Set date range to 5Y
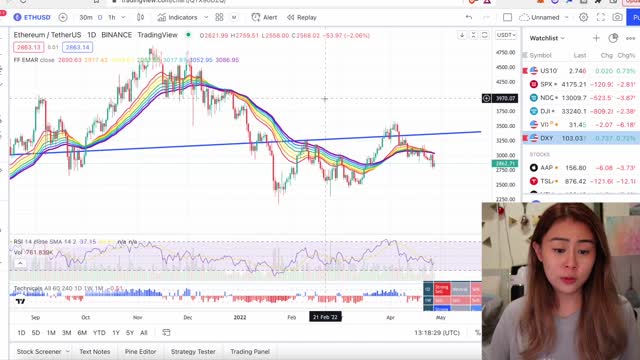 click(x=130, y=333)
